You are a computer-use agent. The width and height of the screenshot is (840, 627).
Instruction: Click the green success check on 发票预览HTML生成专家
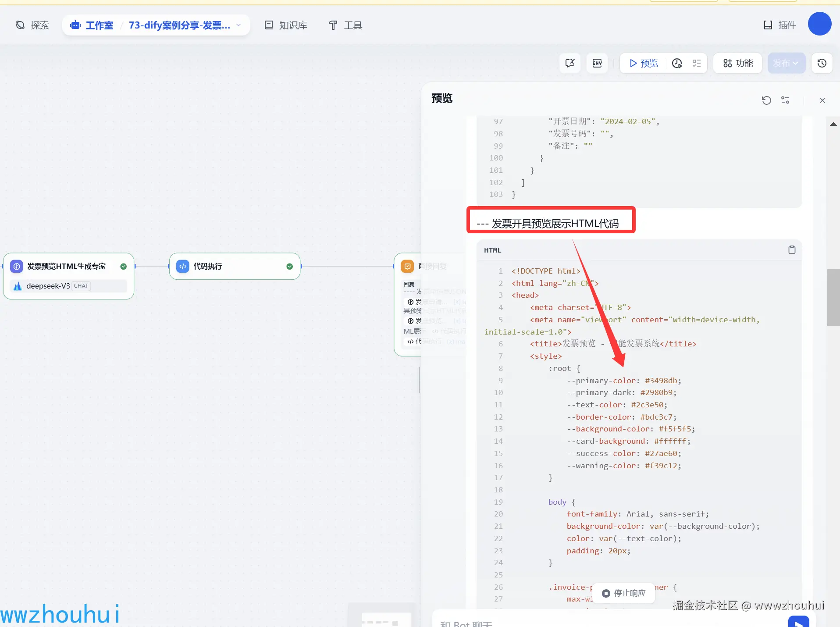[123, 266]
